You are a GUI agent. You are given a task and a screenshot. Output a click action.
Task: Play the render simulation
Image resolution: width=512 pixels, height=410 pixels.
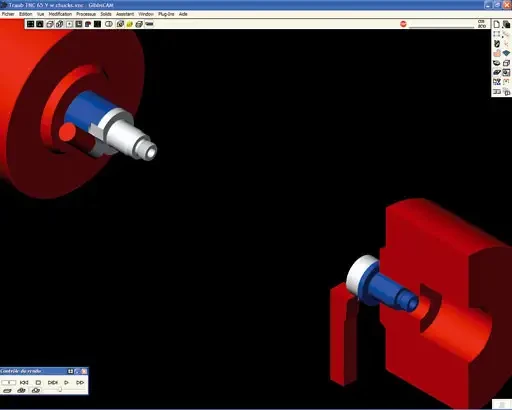[66, 382]
